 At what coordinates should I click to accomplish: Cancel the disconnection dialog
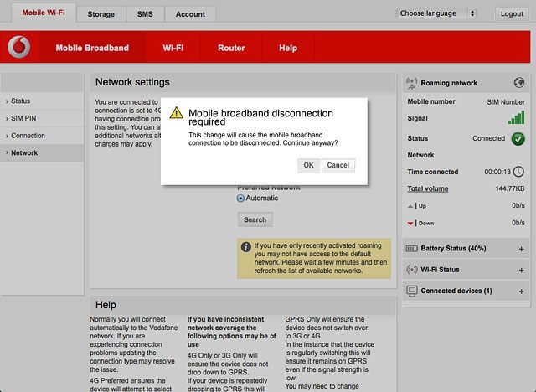coord(338,165)
